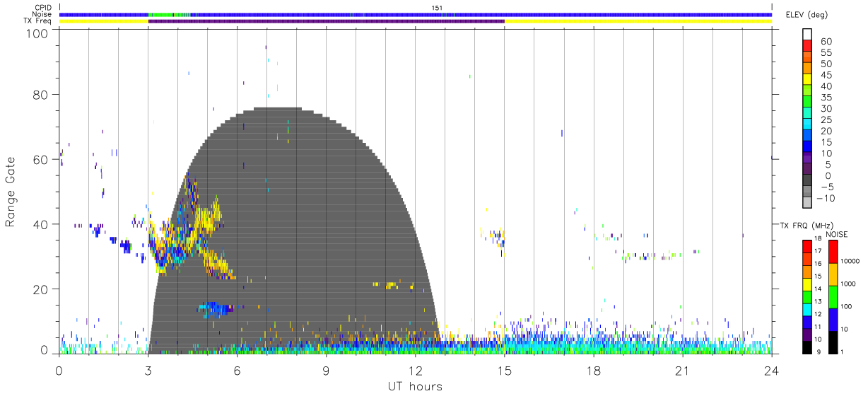Click the '25' label on the ELEV scale
The width and height of the screenshot is (868, 401).
coord(826,120)
